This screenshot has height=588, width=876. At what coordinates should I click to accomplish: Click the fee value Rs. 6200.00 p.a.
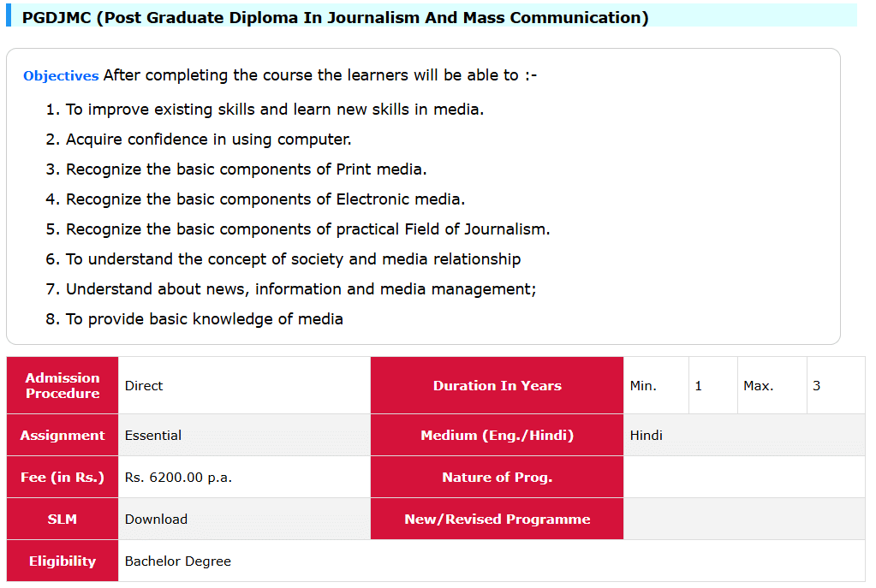(x=178, y=477)
